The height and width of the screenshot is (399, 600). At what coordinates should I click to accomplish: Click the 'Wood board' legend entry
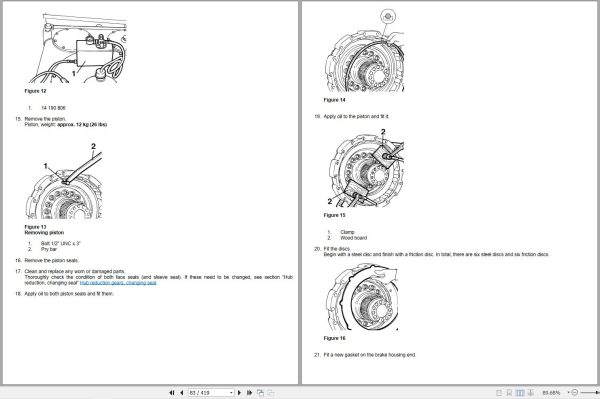point(354,238)
